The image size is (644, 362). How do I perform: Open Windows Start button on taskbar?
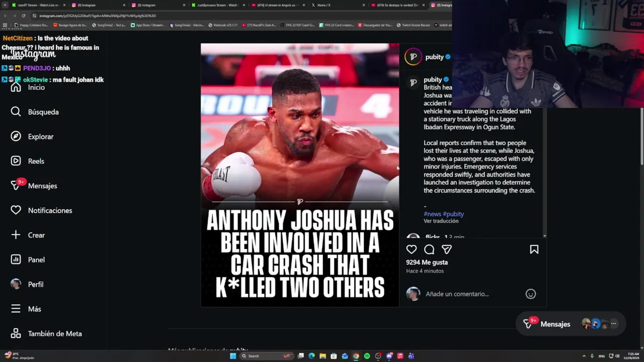[233, 356]
